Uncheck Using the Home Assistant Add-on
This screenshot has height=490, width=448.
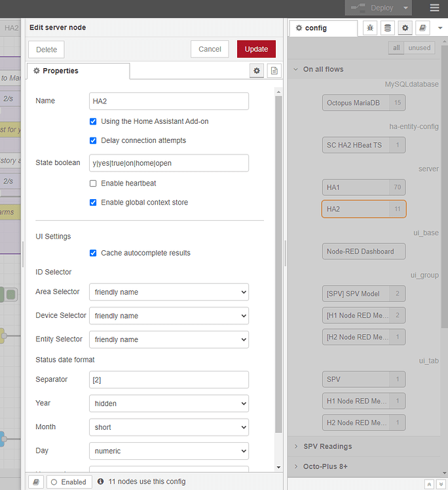93,121
